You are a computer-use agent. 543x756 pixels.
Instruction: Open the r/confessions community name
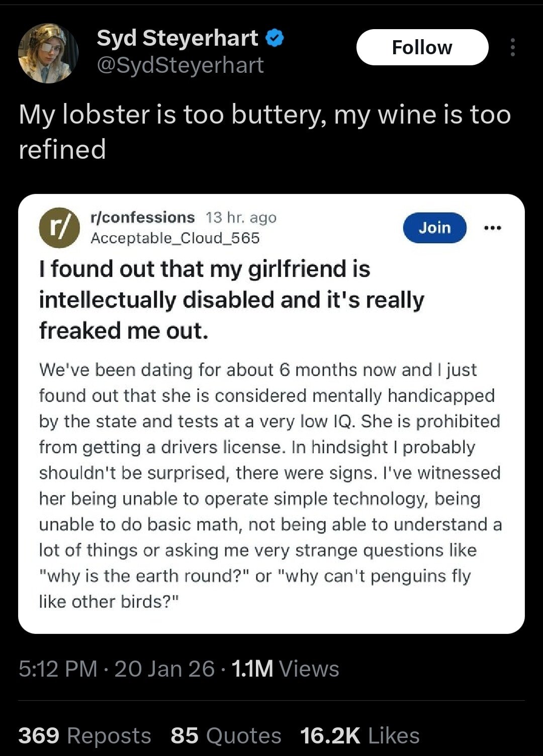coord(142,217)
